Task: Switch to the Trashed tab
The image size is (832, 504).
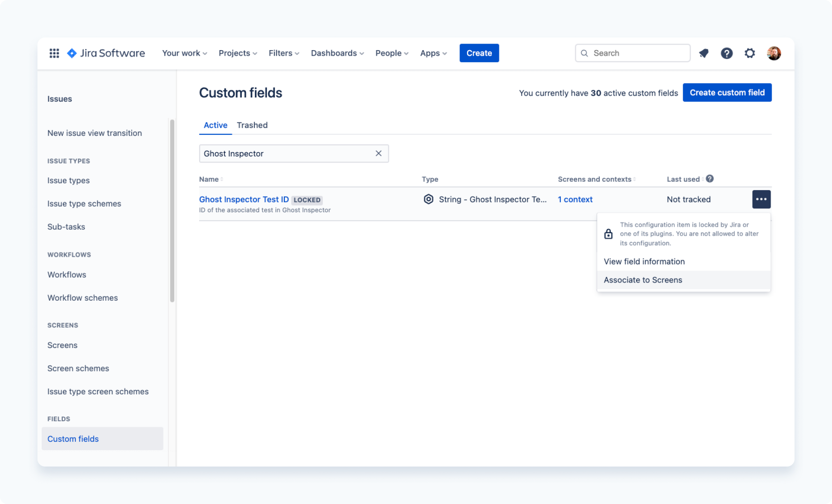Action: click(252, 125)
